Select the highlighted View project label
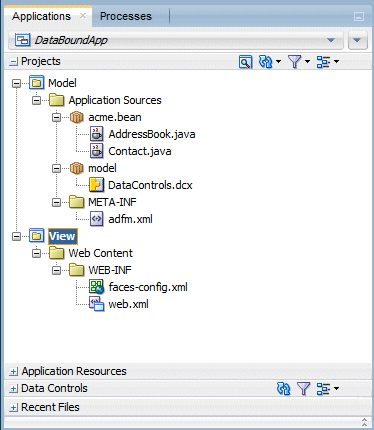This screenshot has height=430, width=374. [x=62, y=236]
